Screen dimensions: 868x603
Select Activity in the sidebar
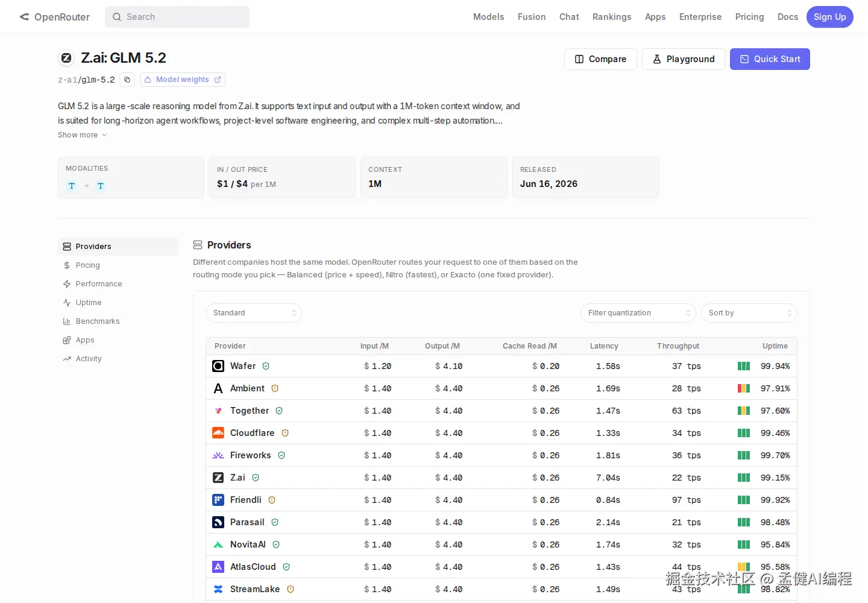[118, 359]
